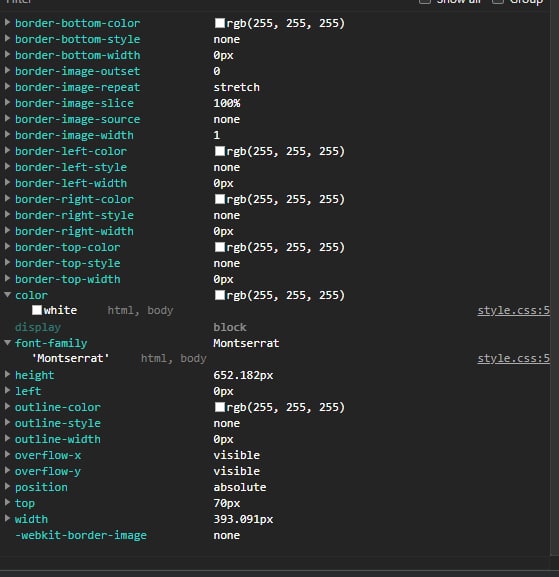Expand the border-top-width row arrow
This screenshot has width=559, height=577.
(7, 279)
